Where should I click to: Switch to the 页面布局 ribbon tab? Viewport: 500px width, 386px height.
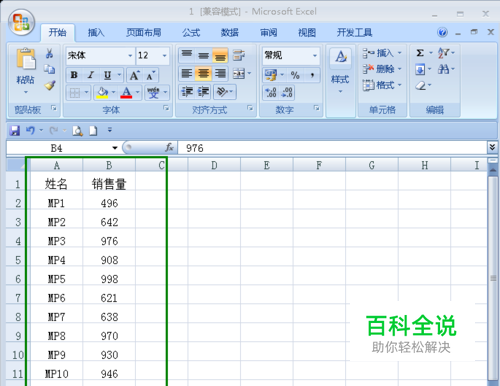tap(144, 33)
